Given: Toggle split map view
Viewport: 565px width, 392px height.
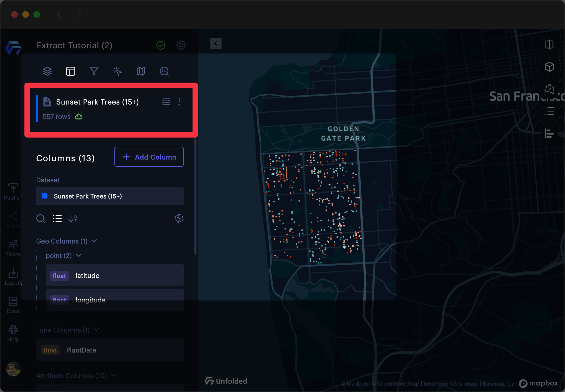Looking at the screenshot, I should tap(549, 44).
